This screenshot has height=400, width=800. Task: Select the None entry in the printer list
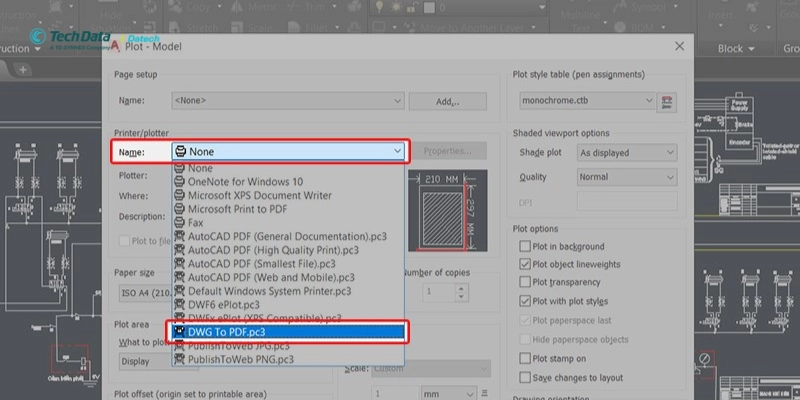coord(288,168)
